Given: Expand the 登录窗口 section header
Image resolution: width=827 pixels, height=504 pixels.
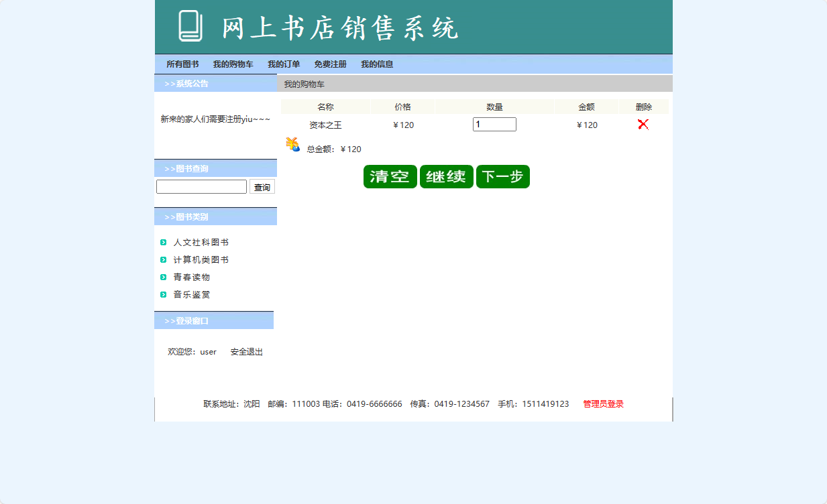Looking at the screenshot, I should click(x=188, y=320).
